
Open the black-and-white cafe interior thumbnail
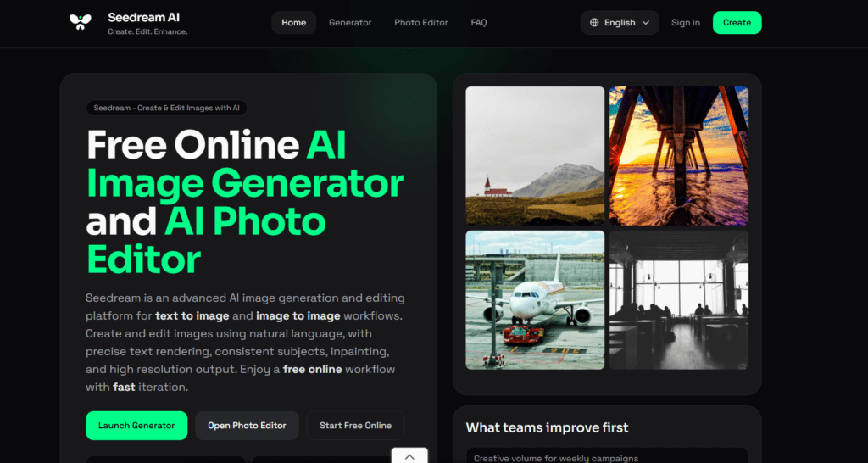(678, 299)
